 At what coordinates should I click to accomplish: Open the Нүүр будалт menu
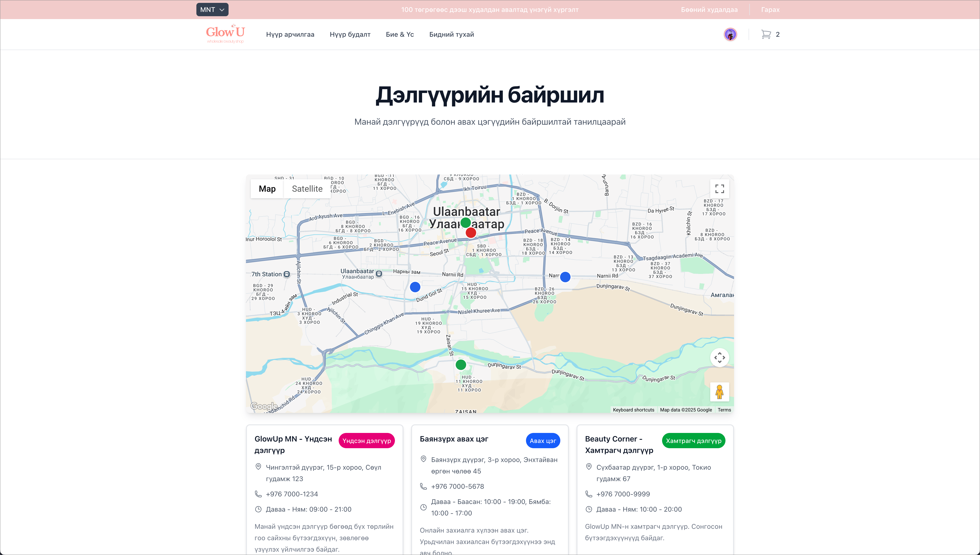[350, 34]
